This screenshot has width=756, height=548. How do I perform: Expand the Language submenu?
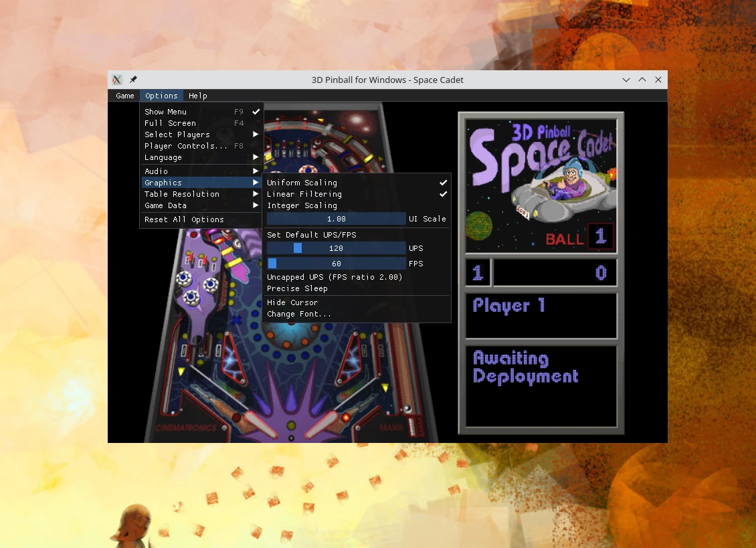point(201,157)
